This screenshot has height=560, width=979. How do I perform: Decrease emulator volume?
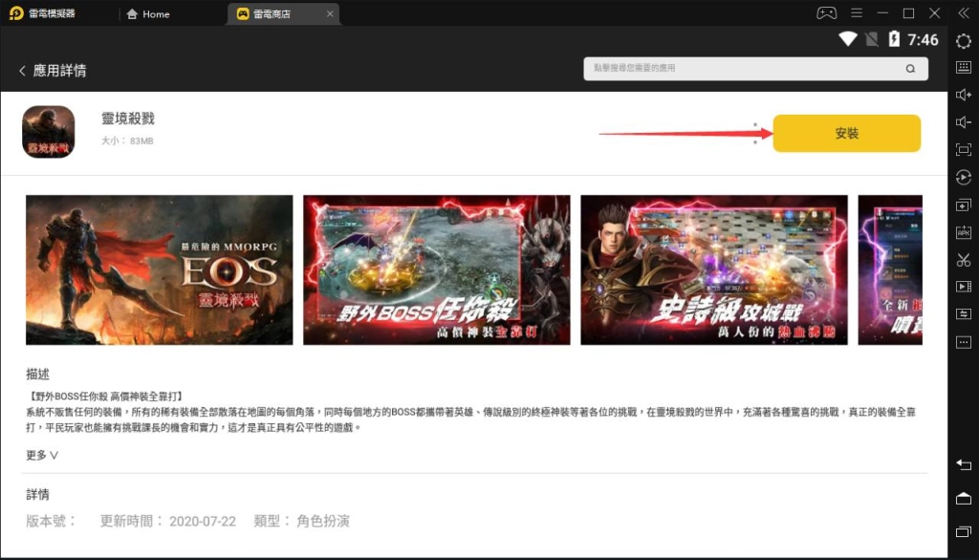pyautogui.click(x=964, y=122)
